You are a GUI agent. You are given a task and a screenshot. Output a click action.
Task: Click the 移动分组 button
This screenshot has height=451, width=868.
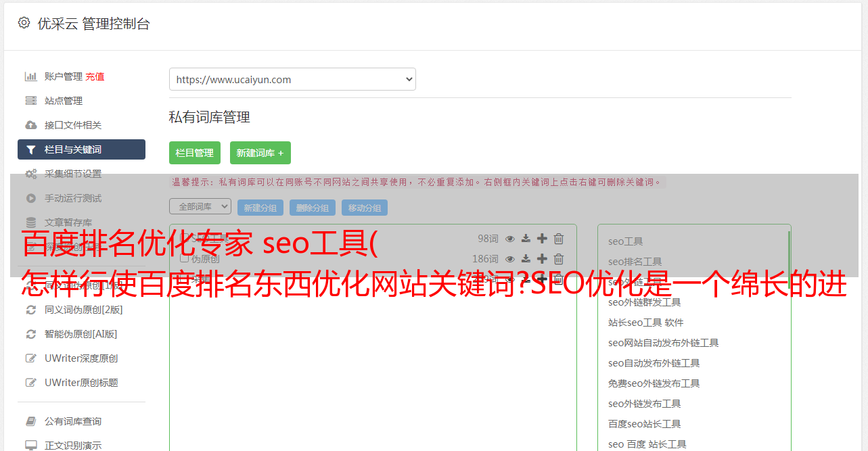coord(365,208)
